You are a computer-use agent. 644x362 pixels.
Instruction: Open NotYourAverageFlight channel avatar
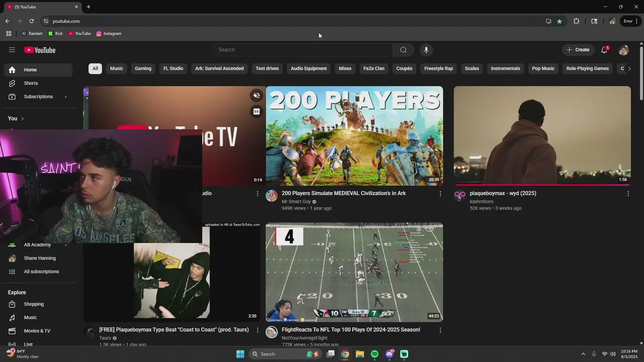click(272, 332)
